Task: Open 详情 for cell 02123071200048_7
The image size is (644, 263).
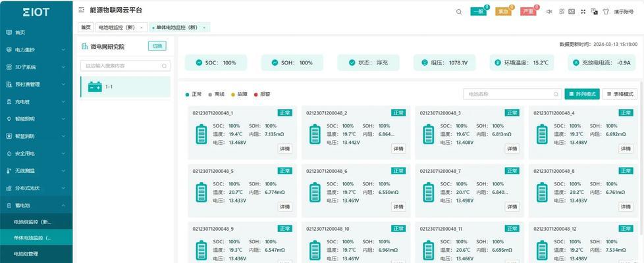Action: tap(512, 206)
